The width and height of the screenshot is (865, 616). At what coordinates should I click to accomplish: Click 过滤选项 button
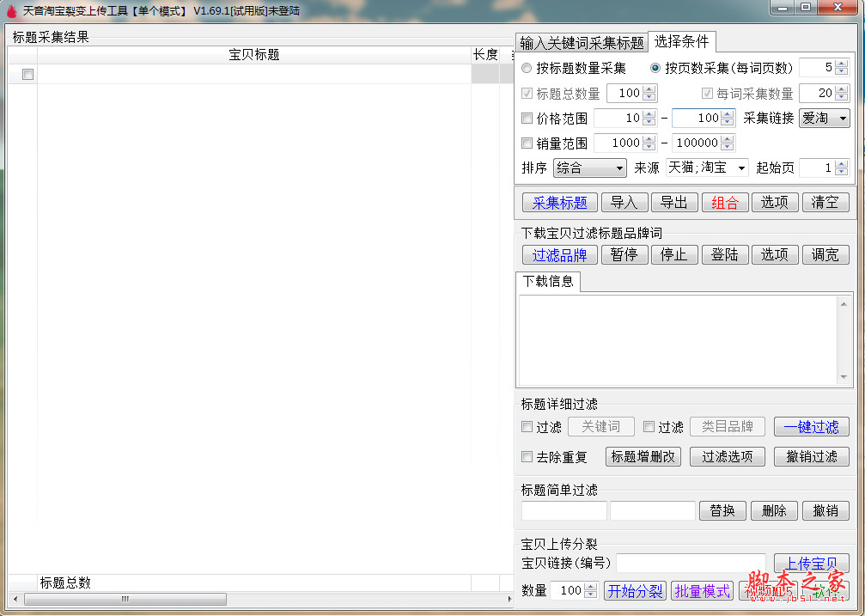(728, 456)
